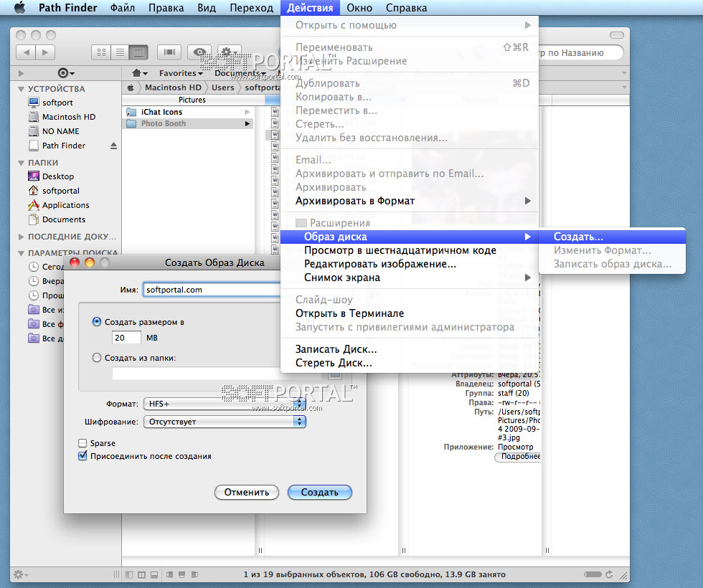The image size is (703, 588).
Task: Click the Отменить button
Action: (247, 492)
